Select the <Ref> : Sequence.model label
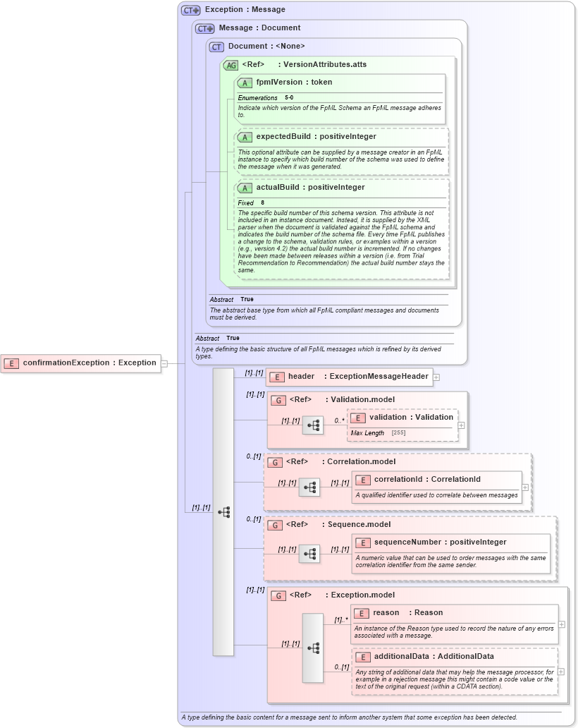This screenshot has width=578, height=728. [x=338, y=524]
